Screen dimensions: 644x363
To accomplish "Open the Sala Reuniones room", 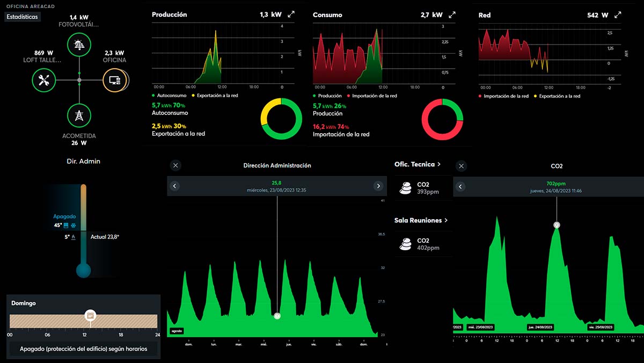I will click(x=421, y=220).
